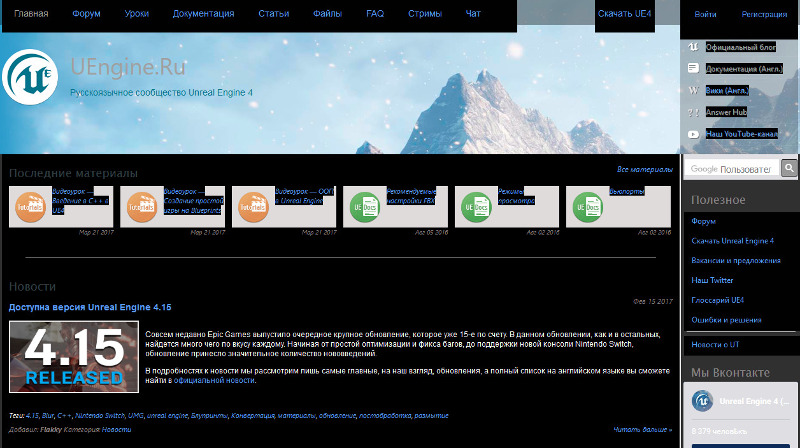Screen dimensions: 800x448
Task: Click the document icon beside Документация (Англ.)
Action: pyautogui.click(x=693, y=68)
